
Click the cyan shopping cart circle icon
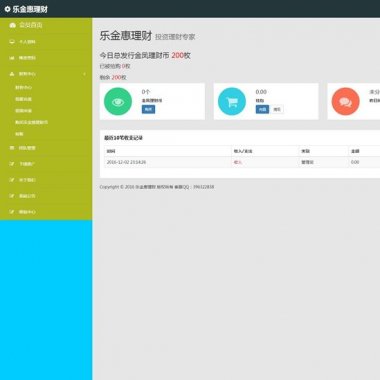tap(232, 101)
